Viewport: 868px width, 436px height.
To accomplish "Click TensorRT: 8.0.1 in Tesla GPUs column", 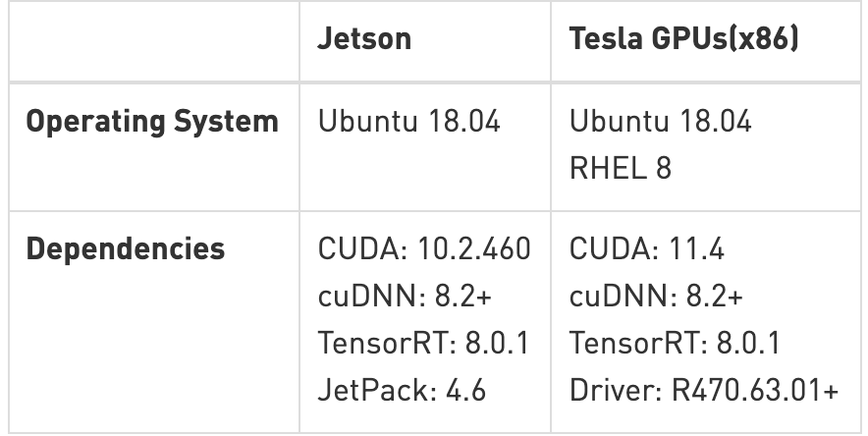I will coord(675,343).
